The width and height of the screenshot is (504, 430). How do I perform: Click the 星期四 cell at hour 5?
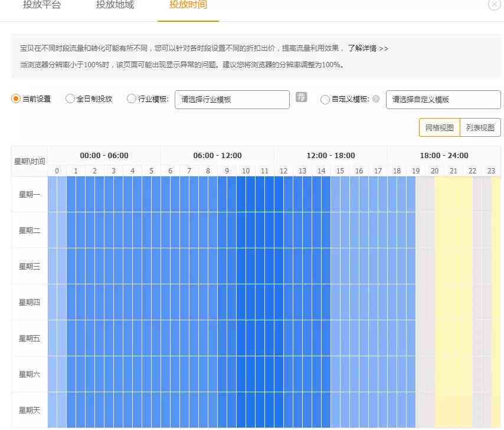tap(152, 302)
